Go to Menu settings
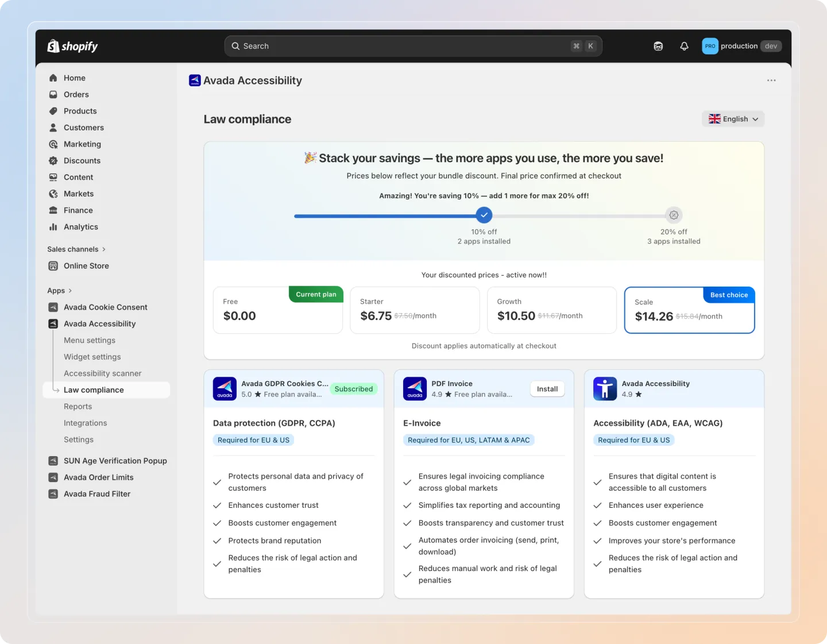Viewport: 827px width, 644px height. coord(90,341)
